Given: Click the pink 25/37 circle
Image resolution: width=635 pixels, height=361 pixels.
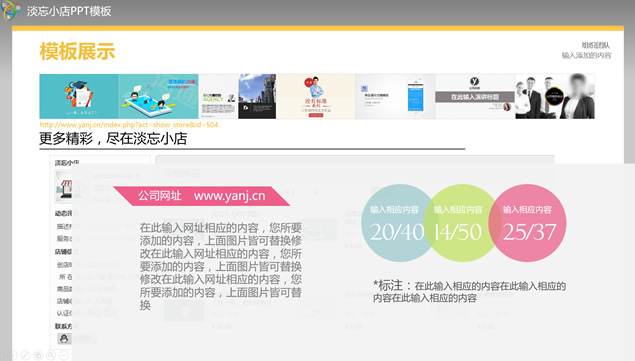Looking at the screenshot, I should point(528,223).
